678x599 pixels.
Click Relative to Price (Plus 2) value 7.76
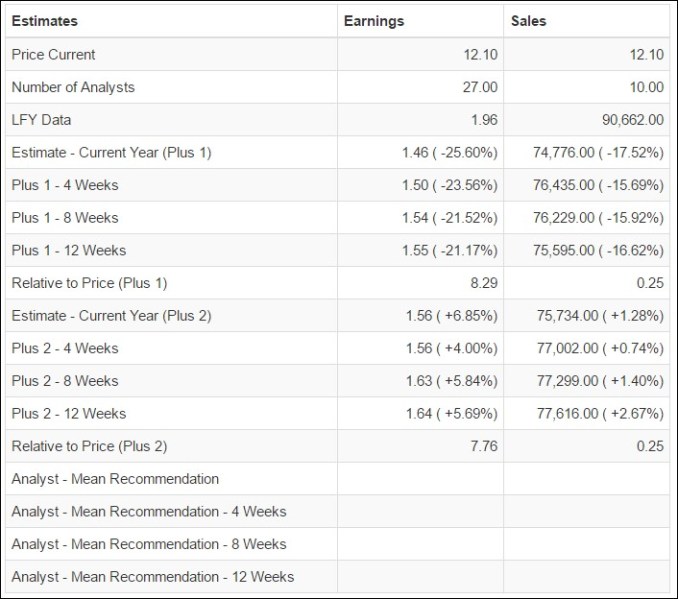tap(484, 446)
